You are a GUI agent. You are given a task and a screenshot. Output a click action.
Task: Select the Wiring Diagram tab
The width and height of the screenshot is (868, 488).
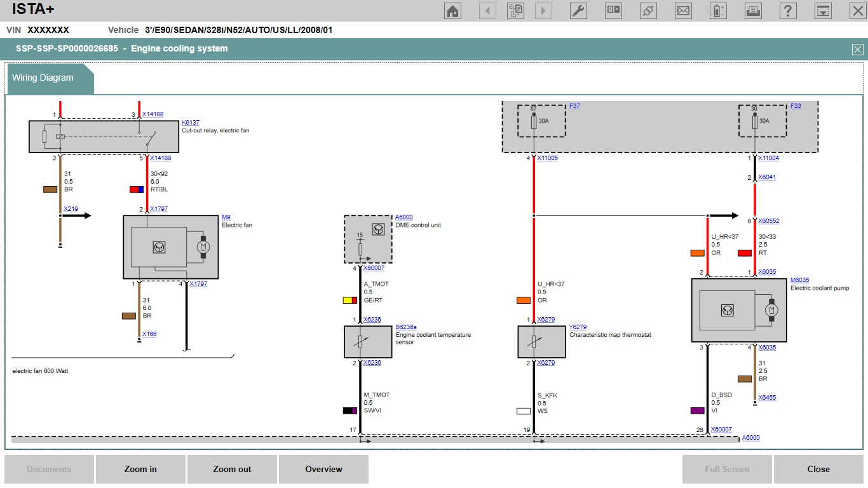tap(43, 78)
